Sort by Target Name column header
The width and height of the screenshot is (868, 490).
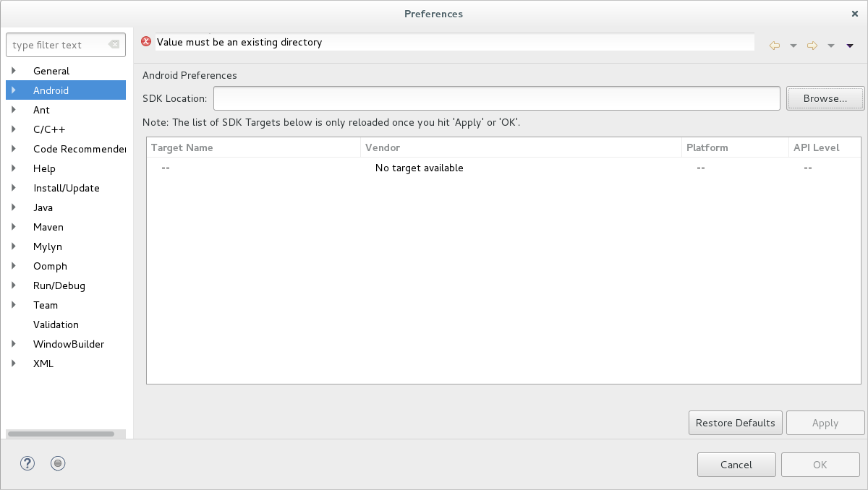click(x=254, y=147)
